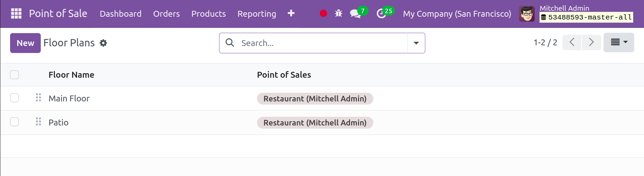Viewport: 644px width, 176px height.
Task: Expand the search options dropdown arrow
Action: (x=416, y=43)
